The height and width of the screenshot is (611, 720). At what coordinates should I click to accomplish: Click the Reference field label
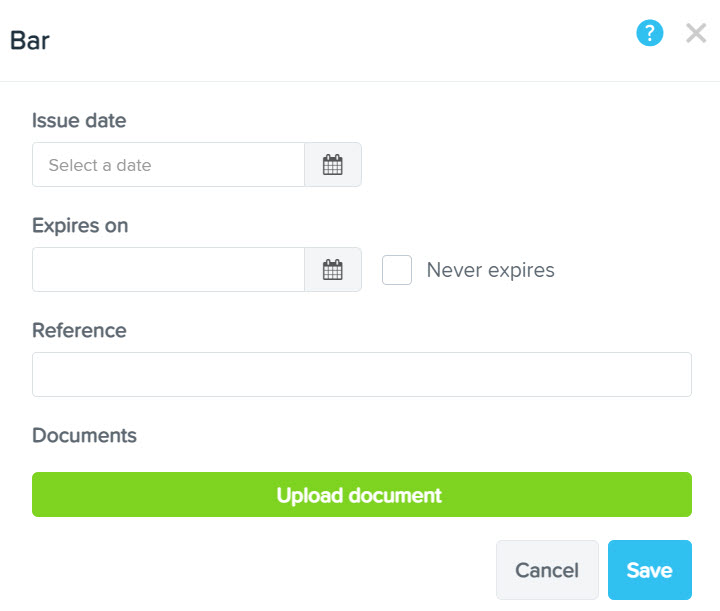point(79,331)
